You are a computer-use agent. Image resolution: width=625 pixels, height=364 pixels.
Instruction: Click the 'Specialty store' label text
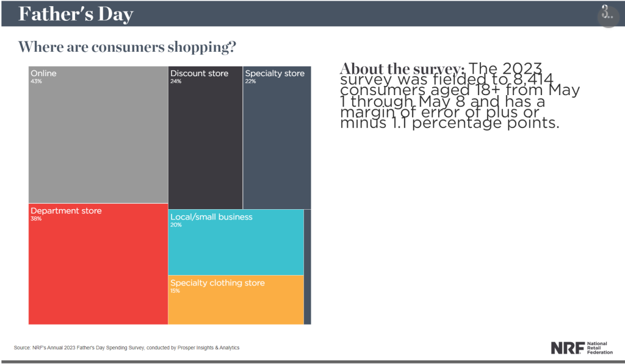point(275,73)
